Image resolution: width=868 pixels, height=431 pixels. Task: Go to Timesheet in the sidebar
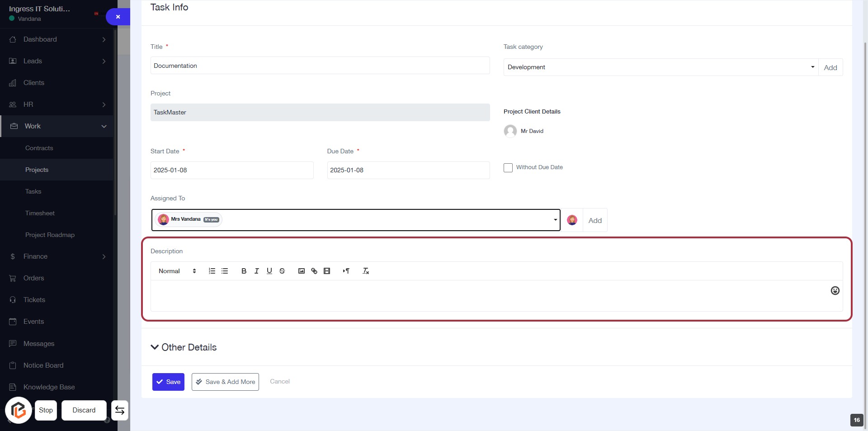click(x=40, y=213)
